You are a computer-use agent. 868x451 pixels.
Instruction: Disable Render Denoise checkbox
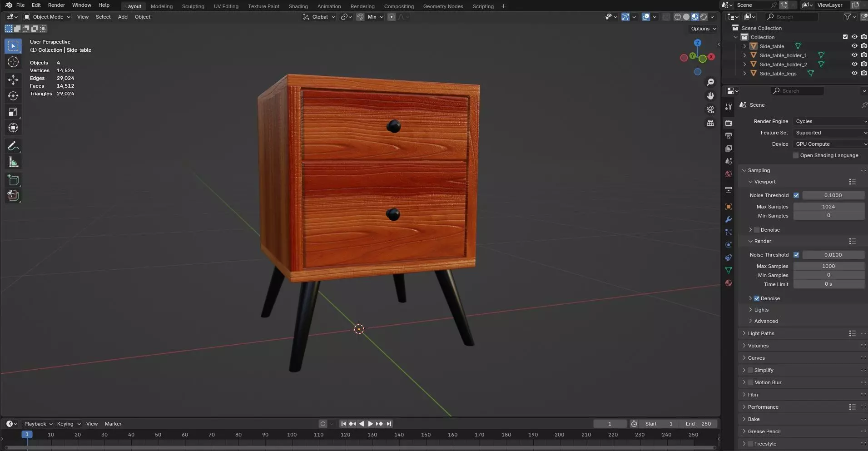(x=757, y=298)
